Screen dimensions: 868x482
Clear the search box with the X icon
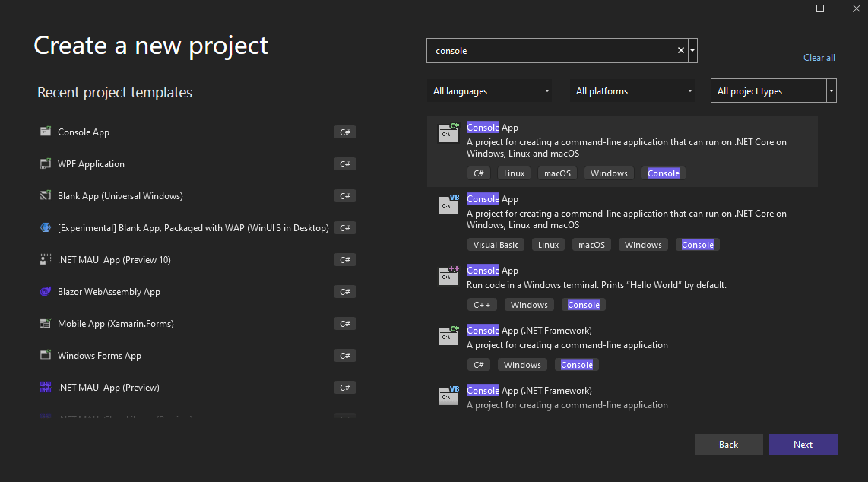[x=681, y=50]
